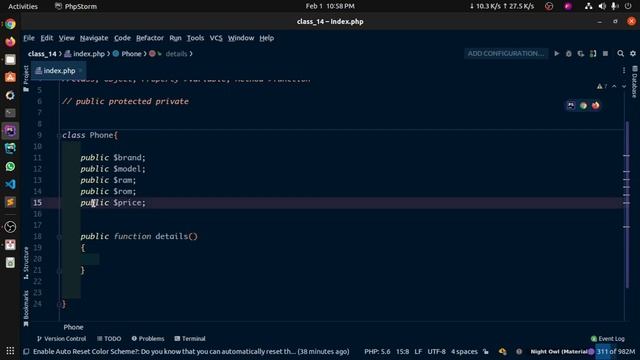640x360 pixels.
Task: Click Phone in bottom breadcrumb
Action: tap(73, 327)
